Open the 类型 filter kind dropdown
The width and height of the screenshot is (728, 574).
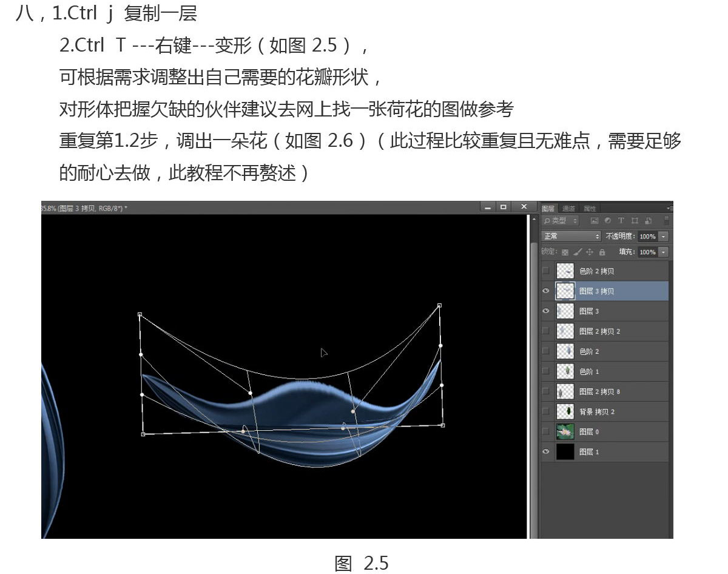coord(561,221)
